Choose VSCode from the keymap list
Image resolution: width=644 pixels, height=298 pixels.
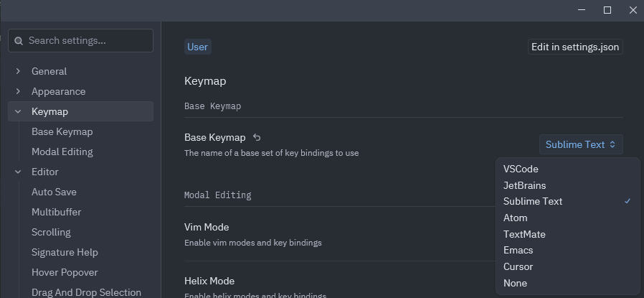coord(521,169)
